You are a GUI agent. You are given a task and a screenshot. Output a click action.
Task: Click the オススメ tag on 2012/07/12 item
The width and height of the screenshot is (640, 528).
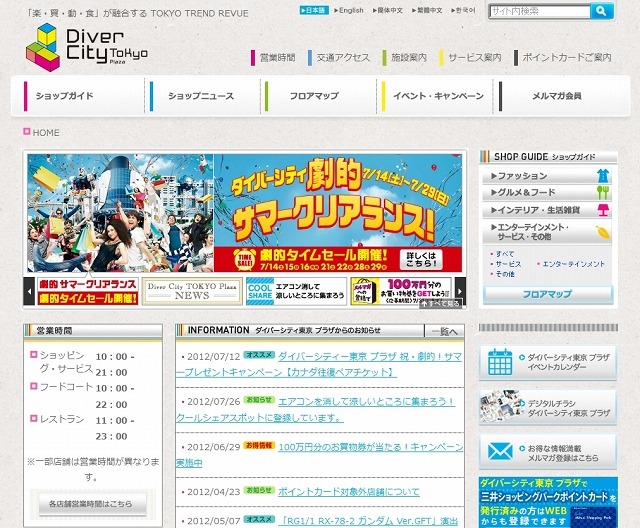point(259,355)
